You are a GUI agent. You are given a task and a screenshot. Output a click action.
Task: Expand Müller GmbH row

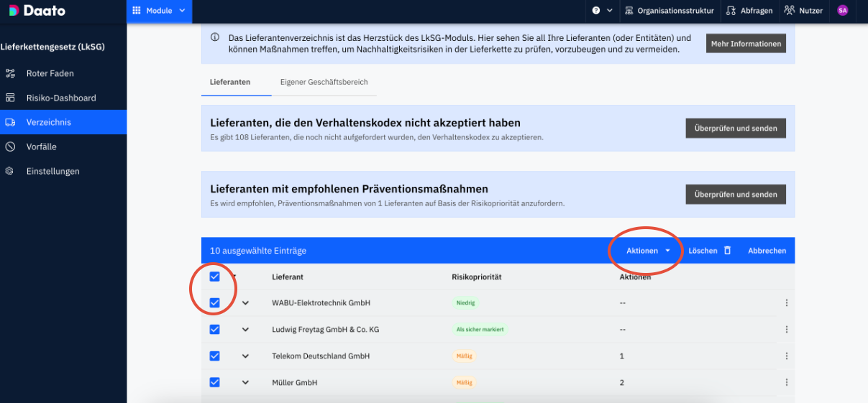[x=245, y=383]
